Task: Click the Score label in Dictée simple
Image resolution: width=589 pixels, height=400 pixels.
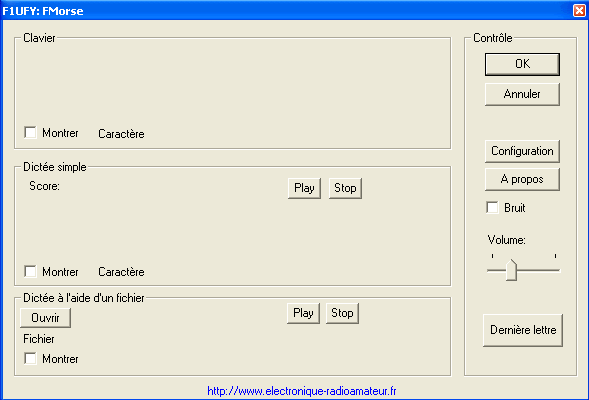Action: (x=44, y=186)
